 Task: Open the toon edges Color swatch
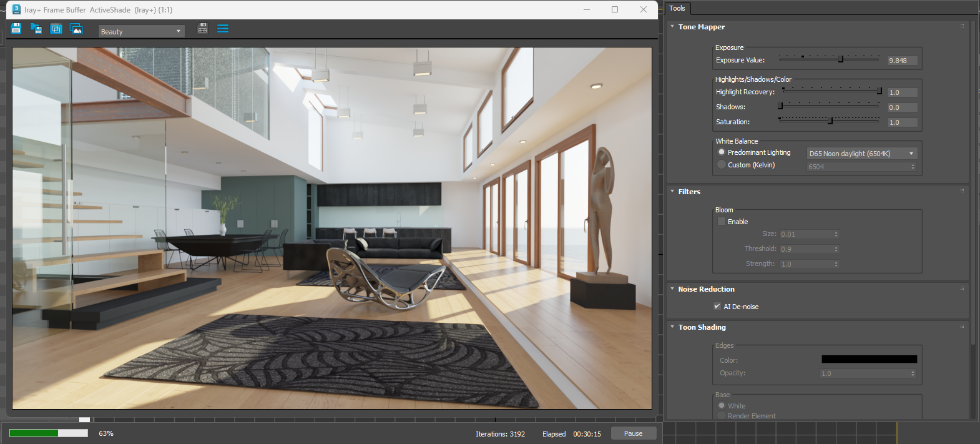pos(869,359)
